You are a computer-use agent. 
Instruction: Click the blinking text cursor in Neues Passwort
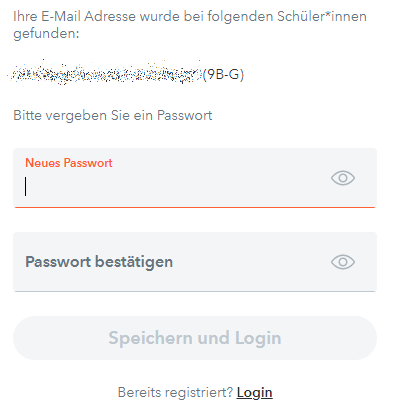[25, 186]
